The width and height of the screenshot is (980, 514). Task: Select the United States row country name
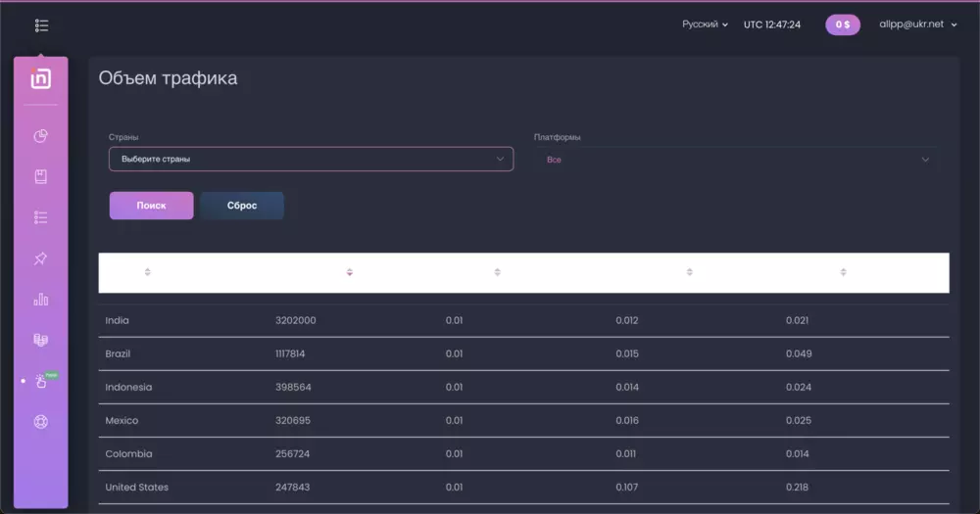(x=136, y=488)
